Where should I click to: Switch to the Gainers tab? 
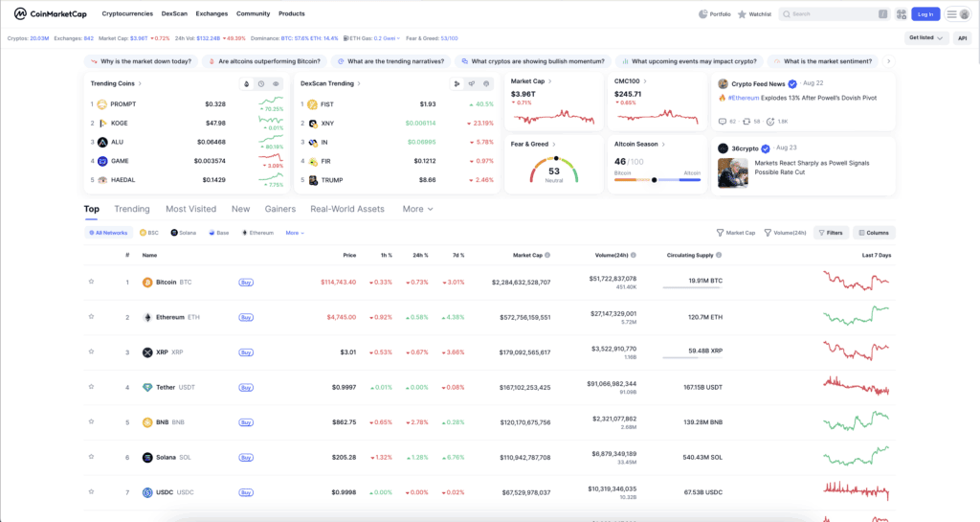280,209
